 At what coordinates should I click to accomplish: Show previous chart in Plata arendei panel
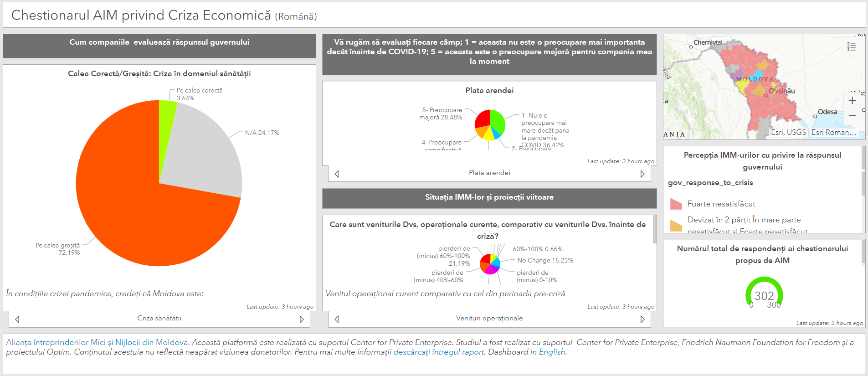337,174
